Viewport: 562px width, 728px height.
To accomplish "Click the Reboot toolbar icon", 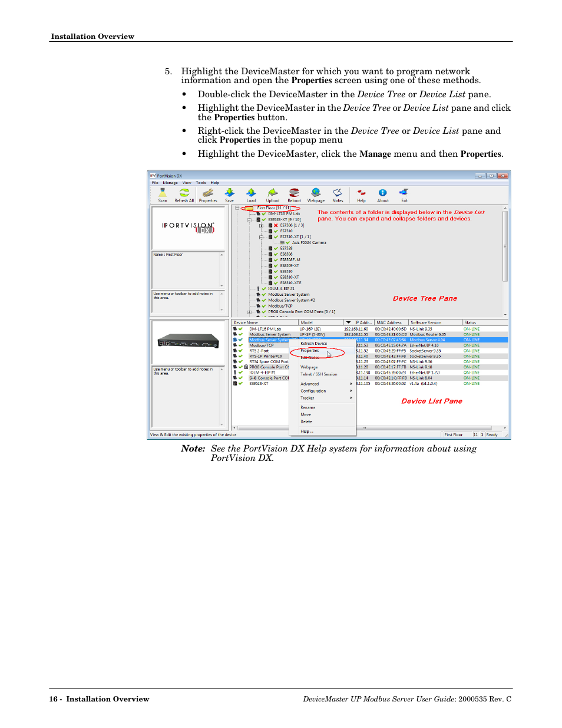I will [x=294, y=195].
